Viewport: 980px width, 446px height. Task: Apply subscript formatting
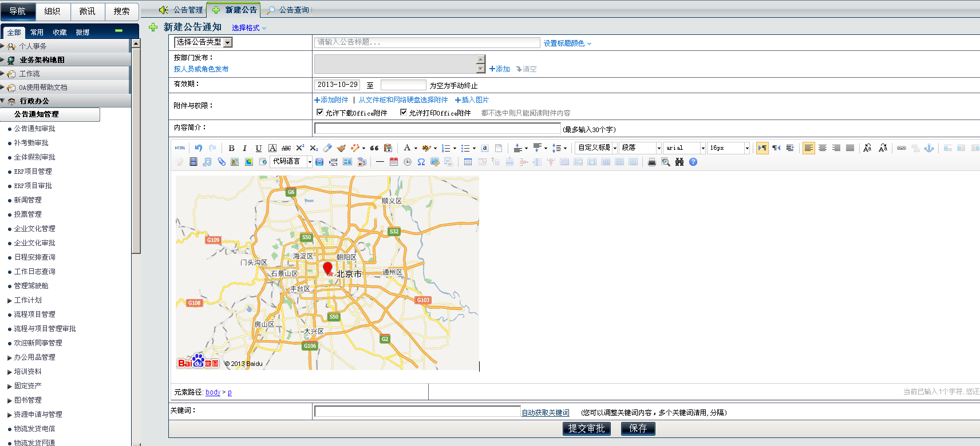point(314,148)
